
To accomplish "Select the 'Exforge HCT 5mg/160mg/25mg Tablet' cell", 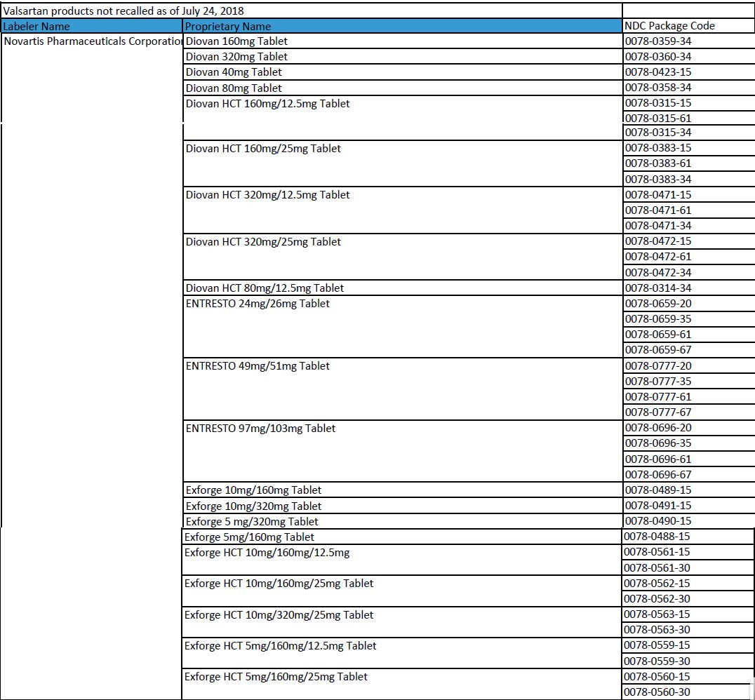I will [401, 684].
